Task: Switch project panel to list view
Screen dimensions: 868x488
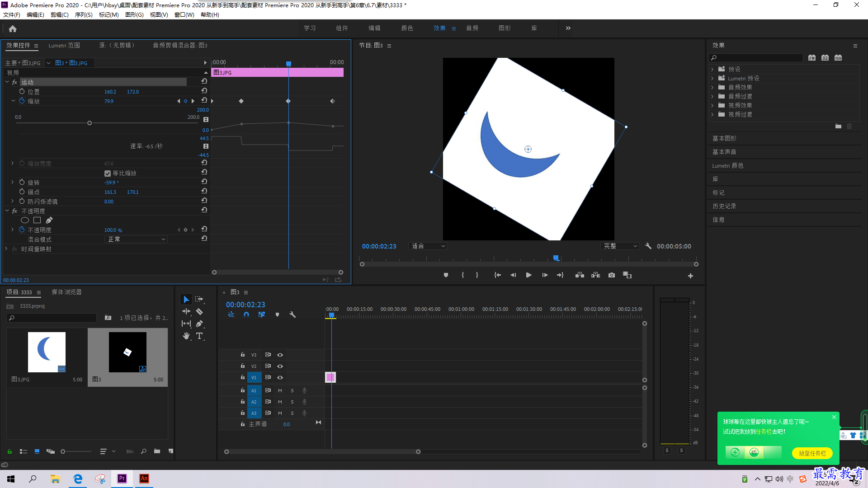Action: (x=24, y=451)
